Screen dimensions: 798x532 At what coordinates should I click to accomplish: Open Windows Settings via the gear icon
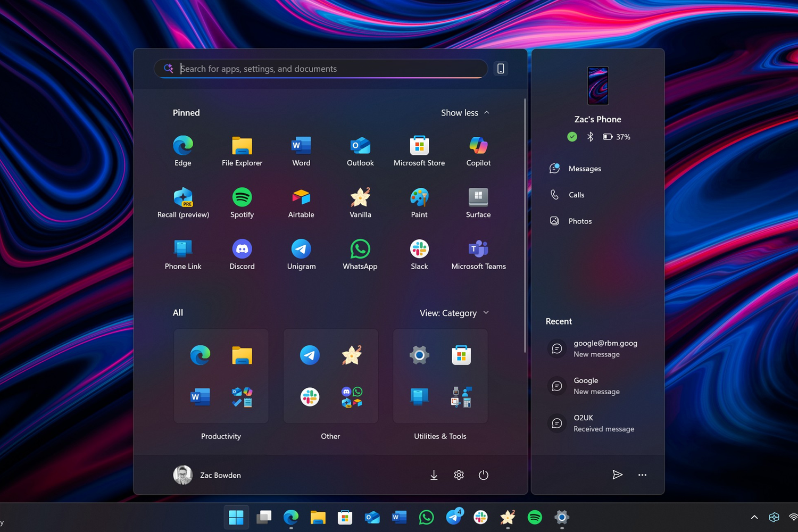click(x=459, y=475)
